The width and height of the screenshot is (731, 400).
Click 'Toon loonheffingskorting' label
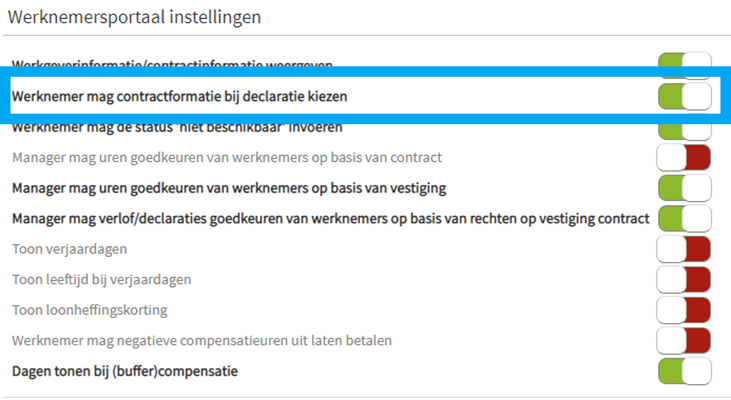pos(90,310)
